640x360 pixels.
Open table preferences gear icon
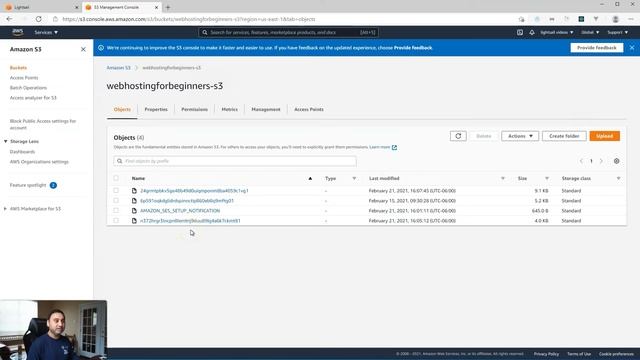pyautogui.click(x=616, y=161)
